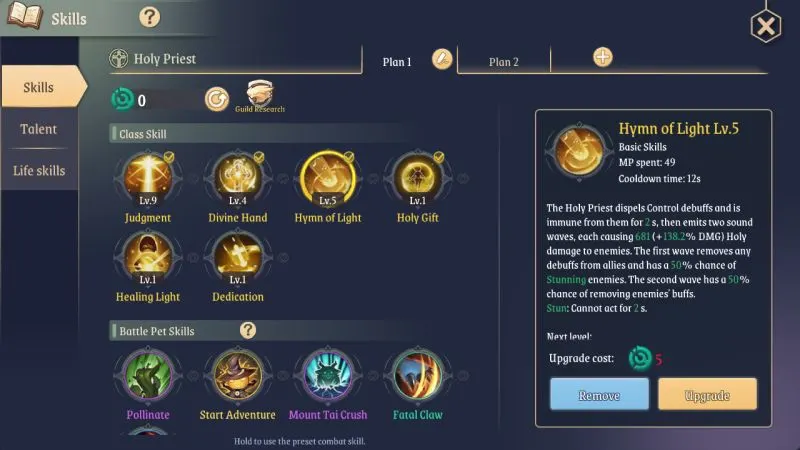Open the Life skills tab
The height and width of the screenshot is (450, 800).
coord(39,170)
